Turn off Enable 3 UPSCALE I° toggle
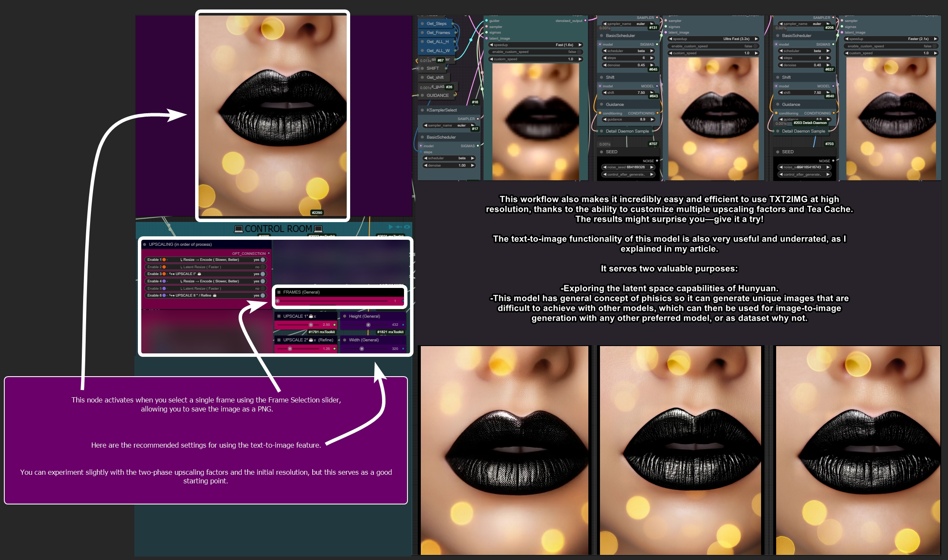 click(263, 274)
